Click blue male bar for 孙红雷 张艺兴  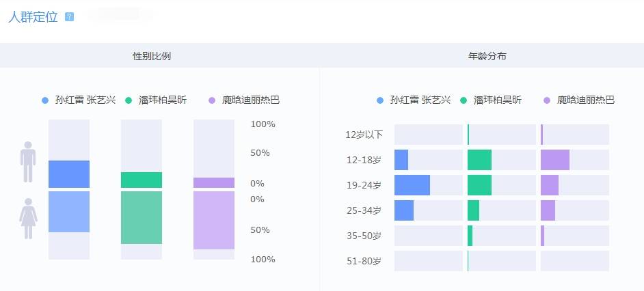tap(69, 174)
